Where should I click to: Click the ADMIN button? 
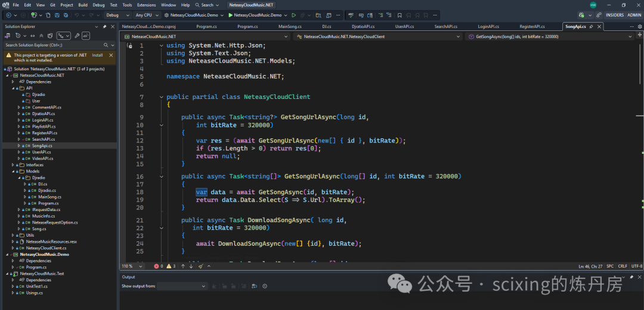(x=634, y=15)
